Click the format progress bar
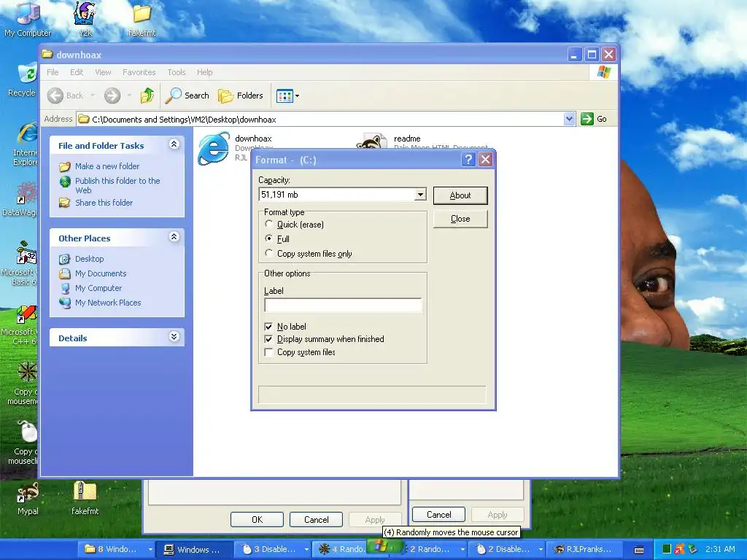 pyautogui.click(x=372, y=394)
